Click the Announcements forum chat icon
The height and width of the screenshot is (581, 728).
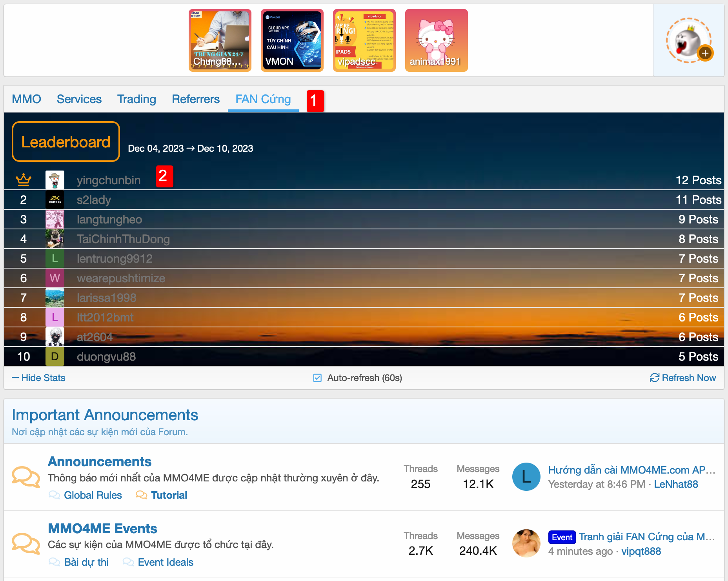[x=26, y=477]
